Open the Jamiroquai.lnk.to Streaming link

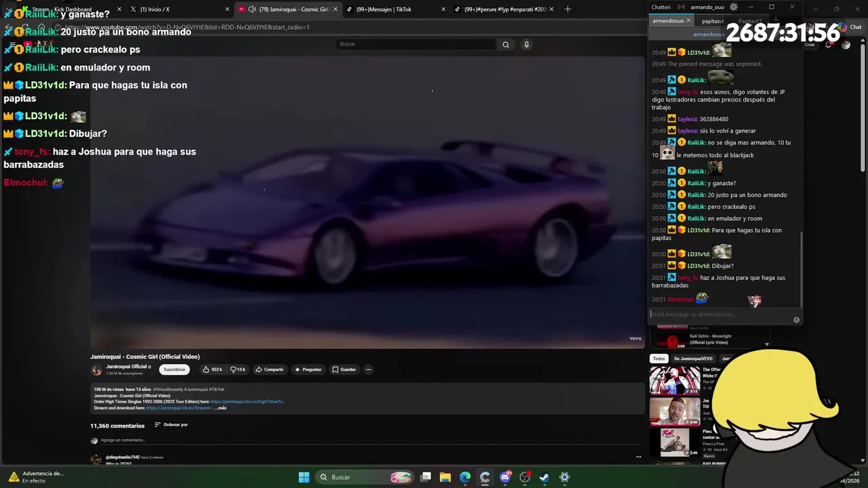pos(179,408)
